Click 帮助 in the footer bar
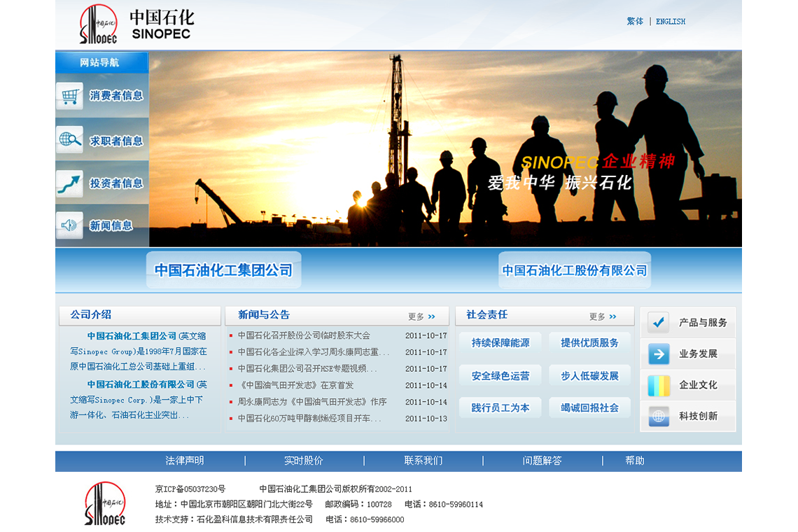The width and height of the screenshot is (798, 532). [635, 461]
